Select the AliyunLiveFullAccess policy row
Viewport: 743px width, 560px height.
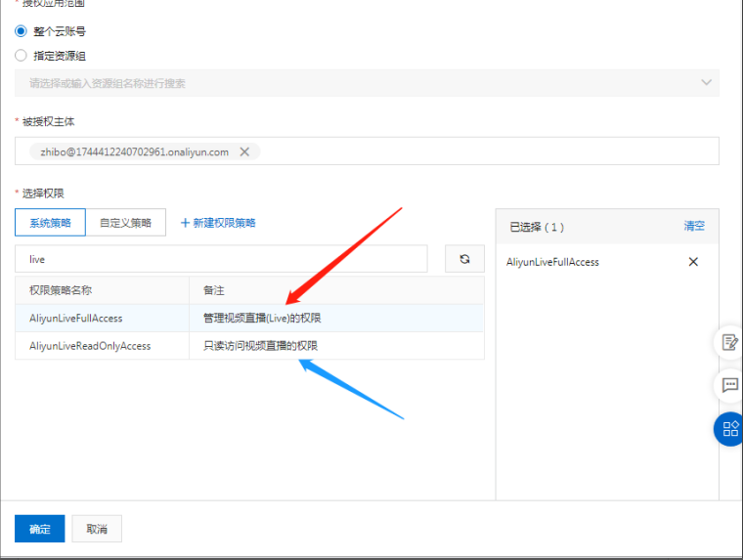coord(249,318)
